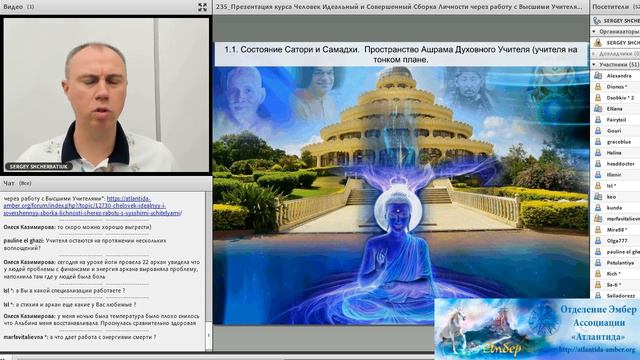The height and width of the screenshot is (360, 640).
Task: Click the presentation share pod title
Action: tap(399, 7)
